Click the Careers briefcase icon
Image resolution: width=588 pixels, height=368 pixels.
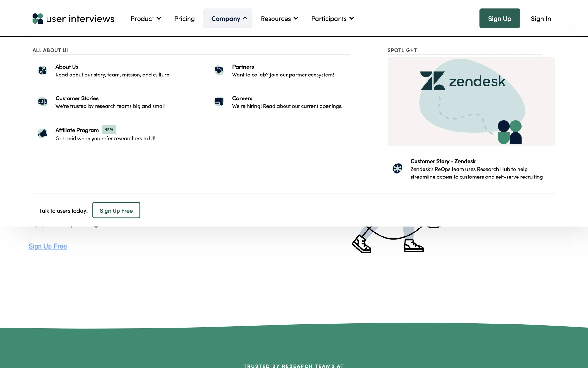[219, 102]
